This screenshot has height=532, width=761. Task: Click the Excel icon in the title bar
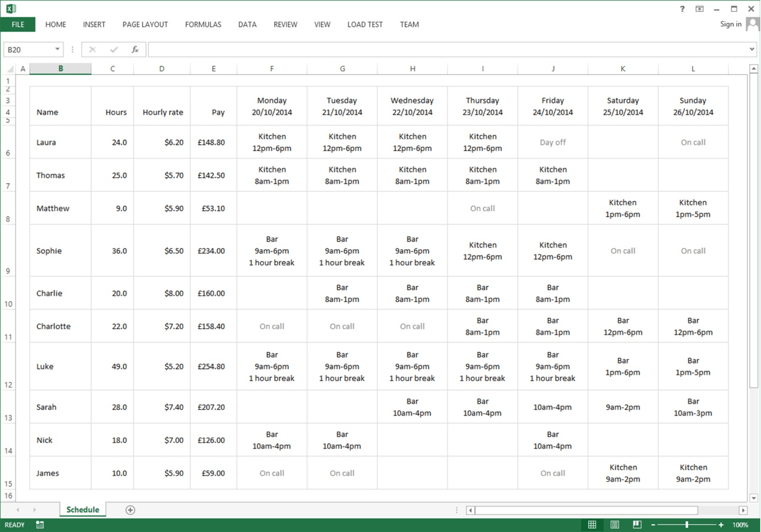[x=10, y=8]
